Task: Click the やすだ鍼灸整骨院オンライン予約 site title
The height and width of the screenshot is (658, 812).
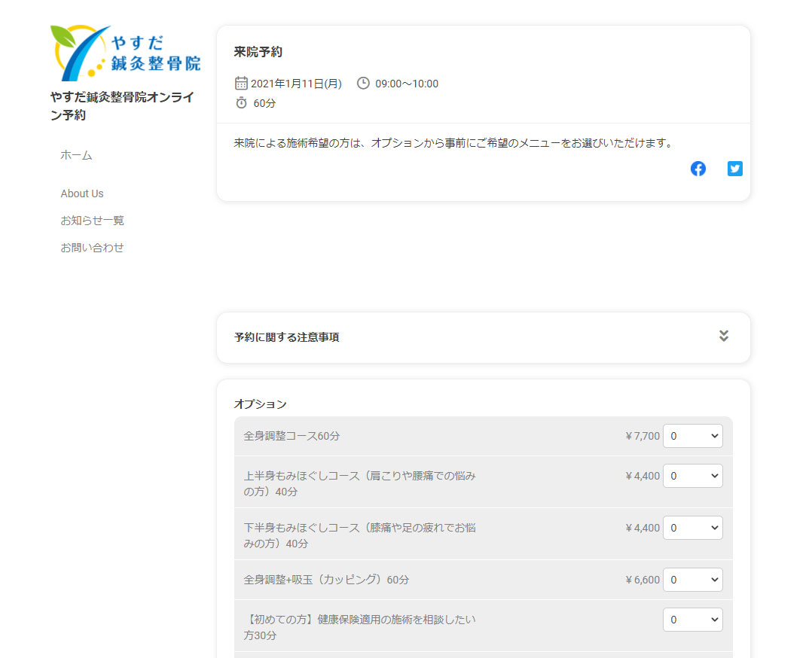Action: click(x=122, y=106)
